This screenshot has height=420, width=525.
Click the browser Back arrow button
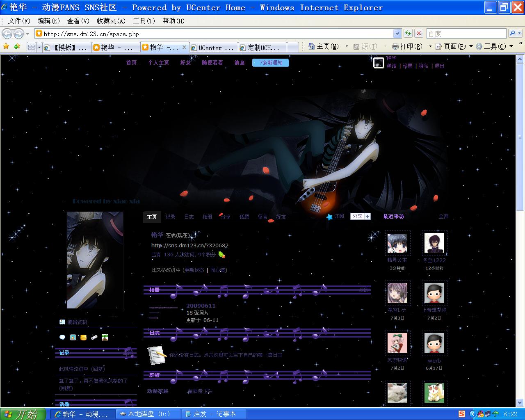(x=7, y=34)
